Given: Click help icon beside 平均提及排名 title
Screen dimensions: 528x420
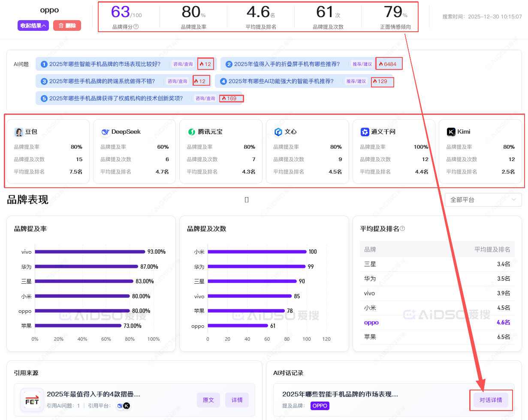Looking at the screenshot, I should click(x=402, y=229).
